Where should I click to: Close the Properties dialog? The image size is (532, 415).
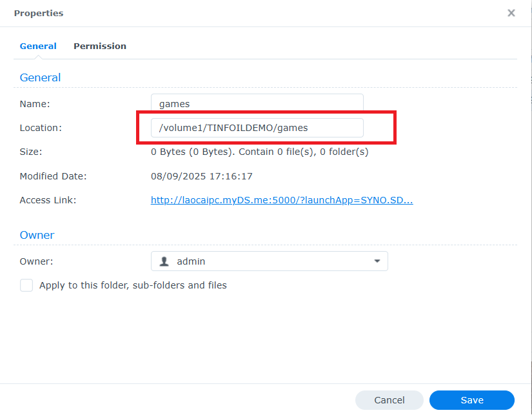click(511, 13)
